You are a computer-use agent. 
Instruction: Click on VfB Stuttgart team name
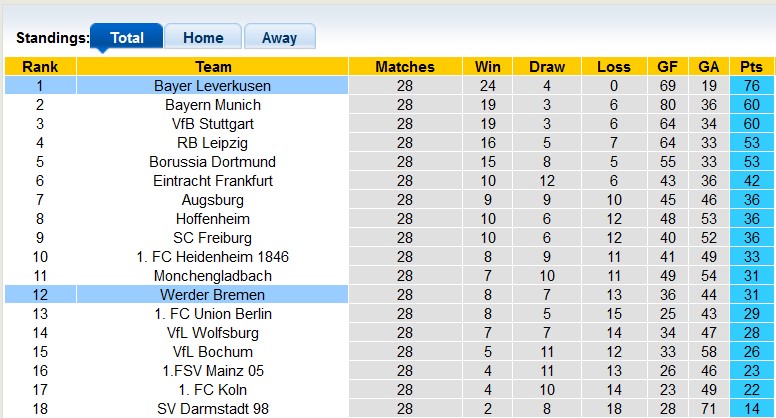click(212, 124)
